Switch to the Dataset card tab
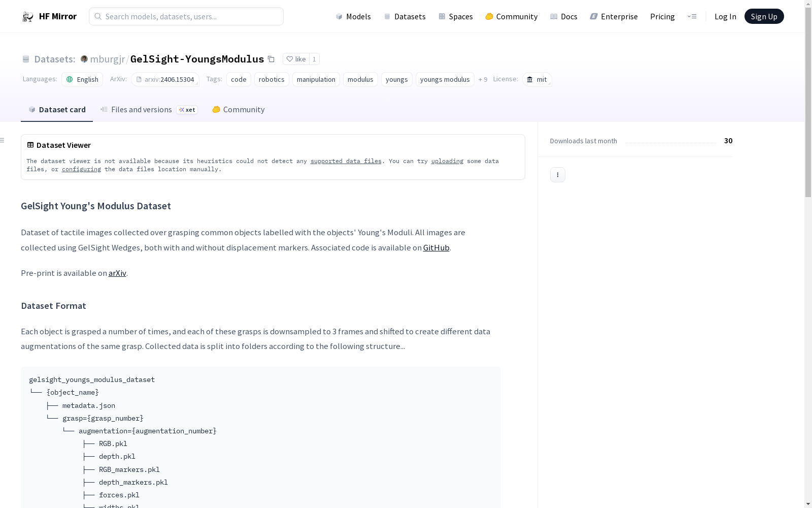 point(57,109)
